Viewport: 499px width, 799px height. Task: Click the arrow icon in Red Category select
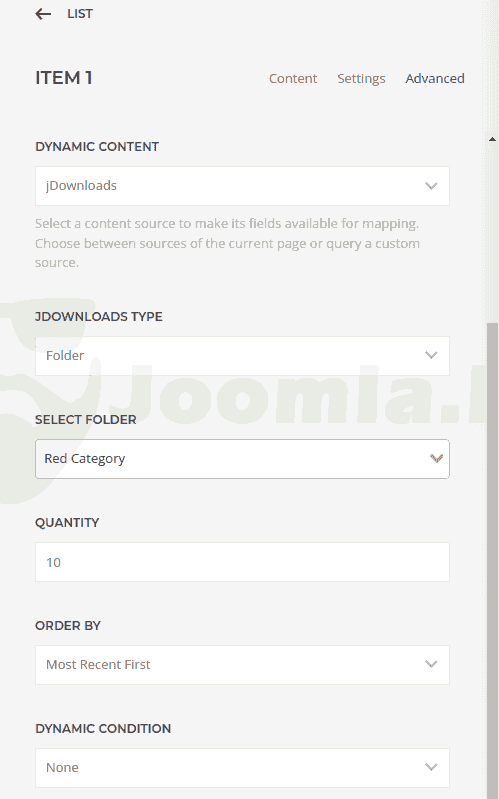coord(436,458)
